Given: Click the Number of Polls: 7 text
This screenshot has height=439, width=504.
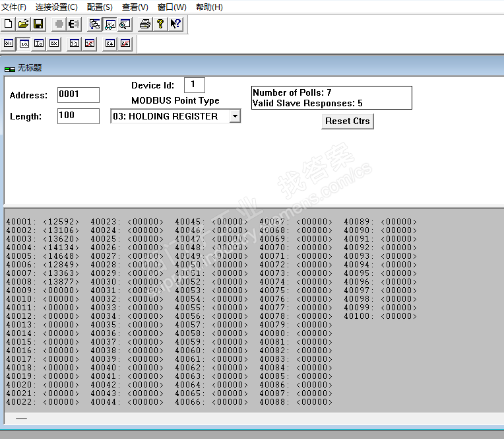Looking at the screenshot, I should pyautogui.click(x=292, y=92).
